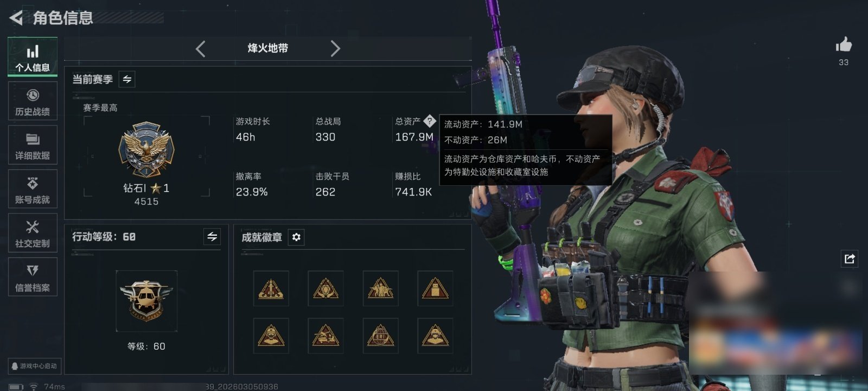Switch to the 详细数据 tab
The height and width of the screenshot is (391, 868).
[33, 146]
